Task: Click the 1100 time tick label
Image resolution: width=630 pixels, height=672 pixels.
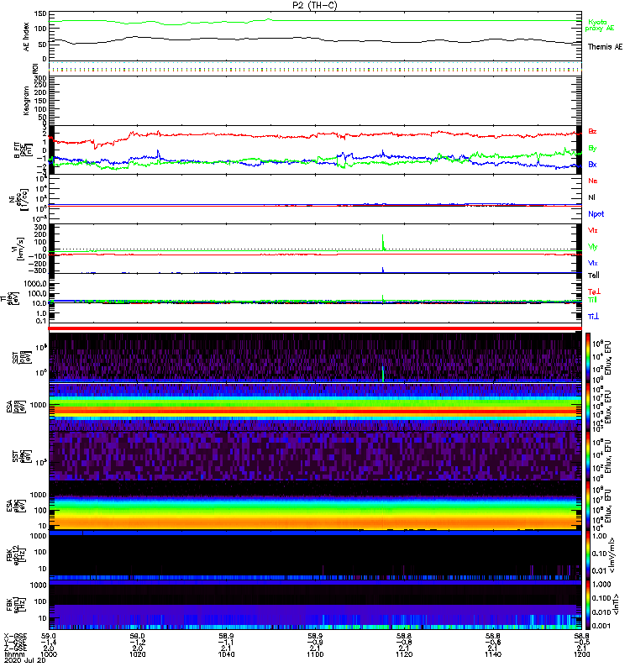Action: tap(315, 654)
